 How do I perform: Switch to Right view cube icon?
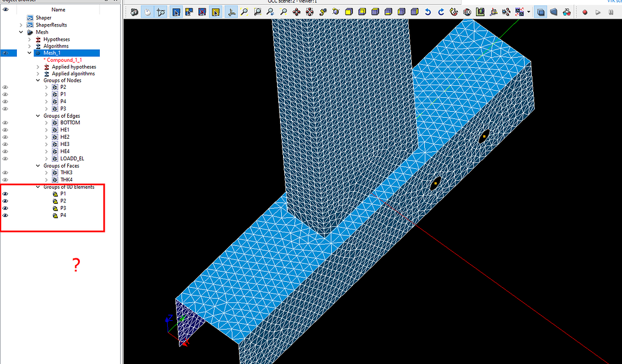point(415,12)
